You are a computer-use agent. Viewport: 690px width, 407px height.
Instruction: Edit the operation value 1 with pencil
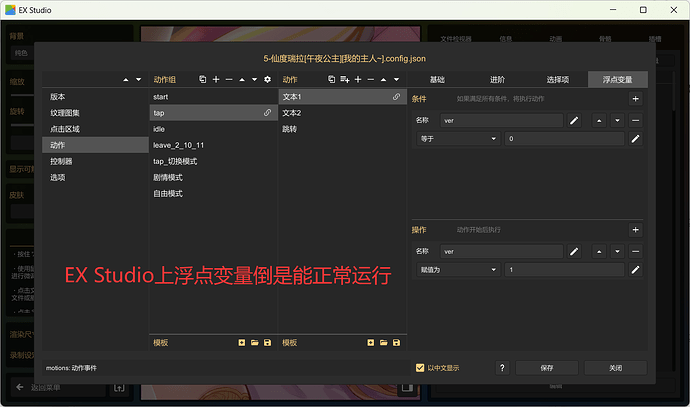[x=635, y=270]
